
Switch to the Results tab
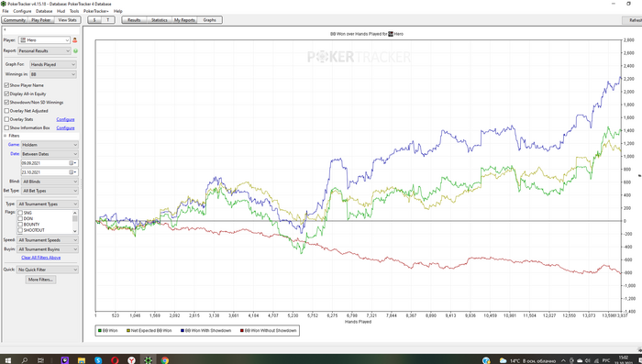click(x=134, y=19)
